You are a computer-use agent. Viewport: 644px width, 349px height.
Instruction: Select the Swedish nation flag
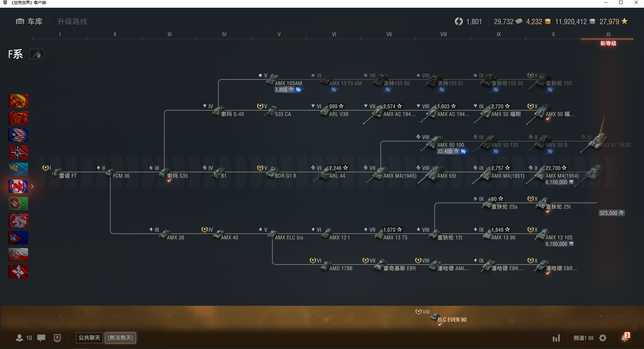pyautogui.click(x=18, y=169)
